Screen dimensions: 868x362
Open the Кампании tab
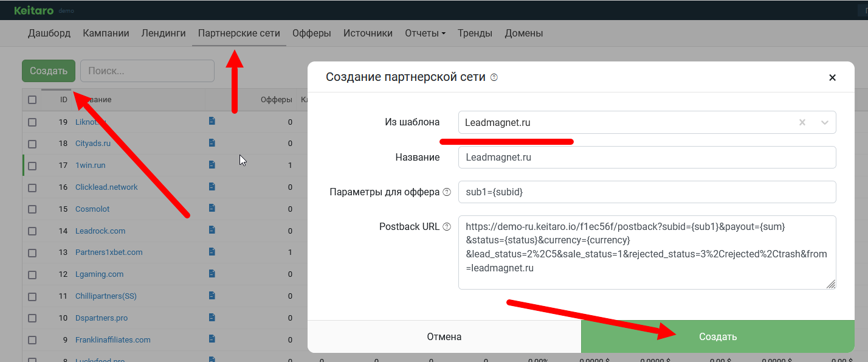[x=106, y=33]
